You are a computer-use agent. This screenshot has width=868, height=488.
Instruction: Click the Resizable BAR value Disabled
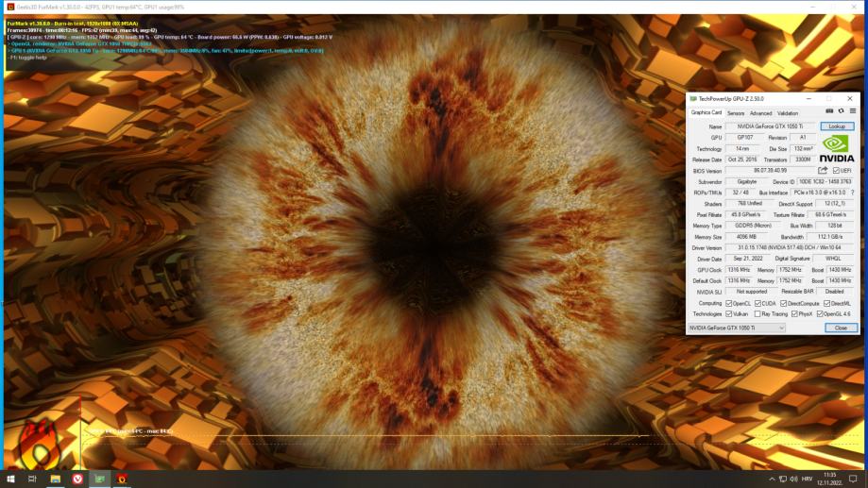[834, 292]
